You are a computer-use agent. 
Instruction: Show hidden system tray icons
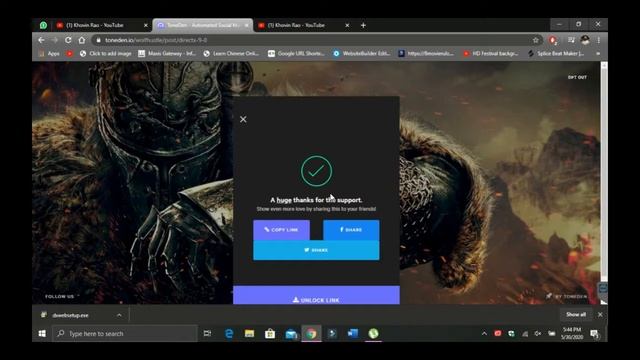click(484, 333)
